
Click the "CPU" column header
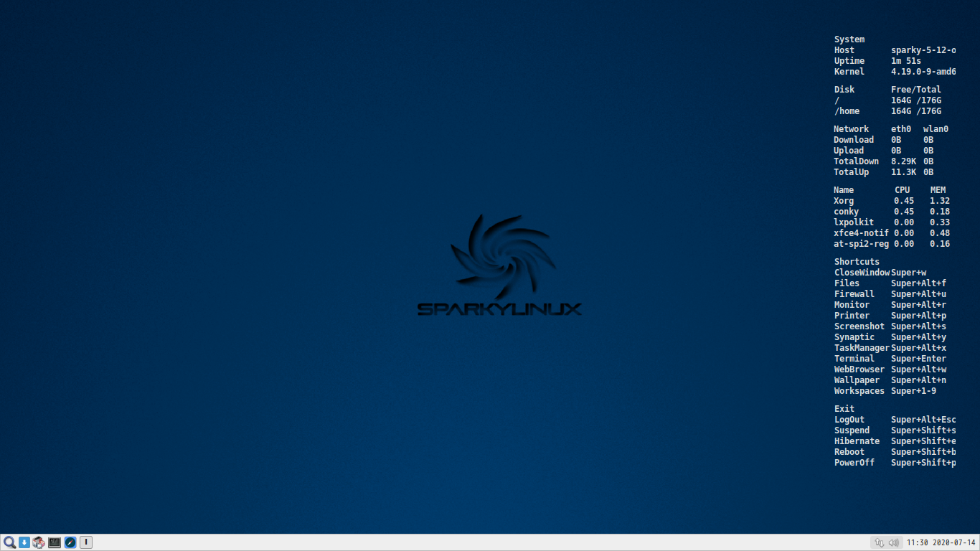click(902, 190)
